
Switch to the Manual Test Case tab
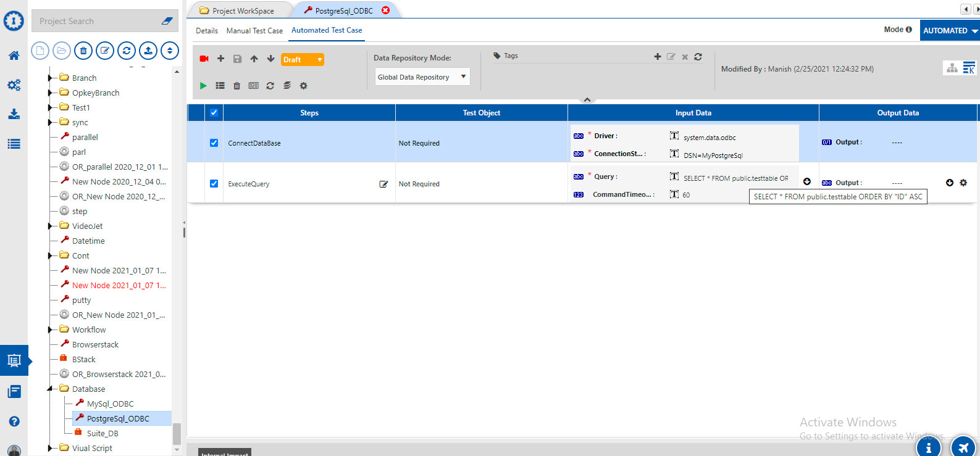coord(254,30)
